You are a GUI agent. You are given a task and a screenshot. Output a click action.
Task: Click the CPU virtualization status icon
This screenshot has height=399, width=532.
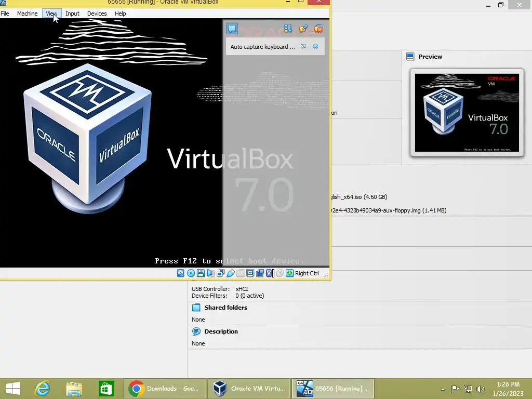coord(270,273)
